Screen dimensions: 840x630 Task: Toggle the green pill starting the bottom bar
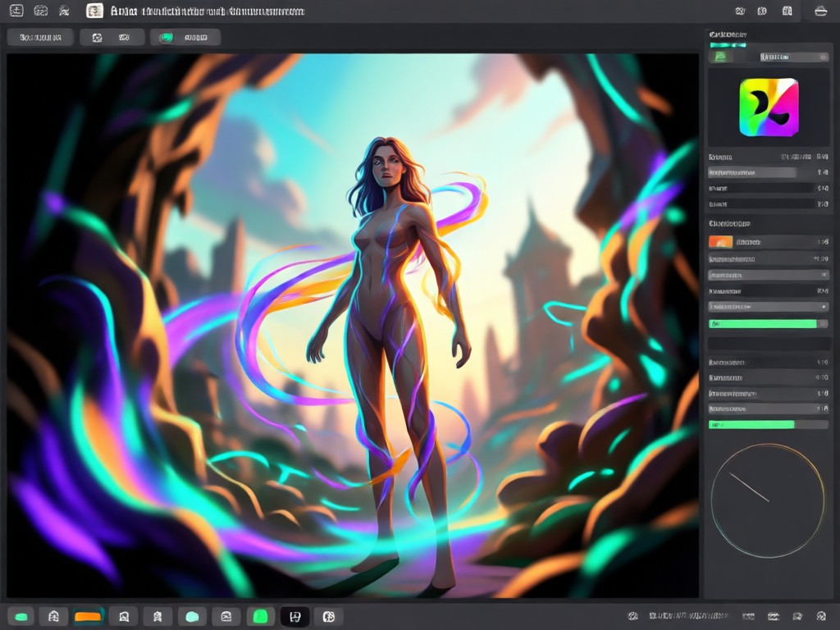pos(21,617)
